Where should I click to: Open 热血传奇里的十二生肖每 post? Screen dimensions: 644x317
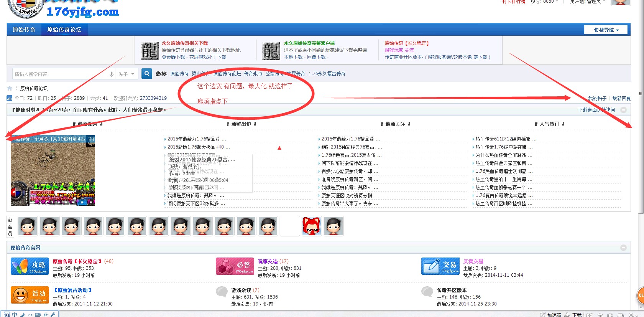click(504, 179)
